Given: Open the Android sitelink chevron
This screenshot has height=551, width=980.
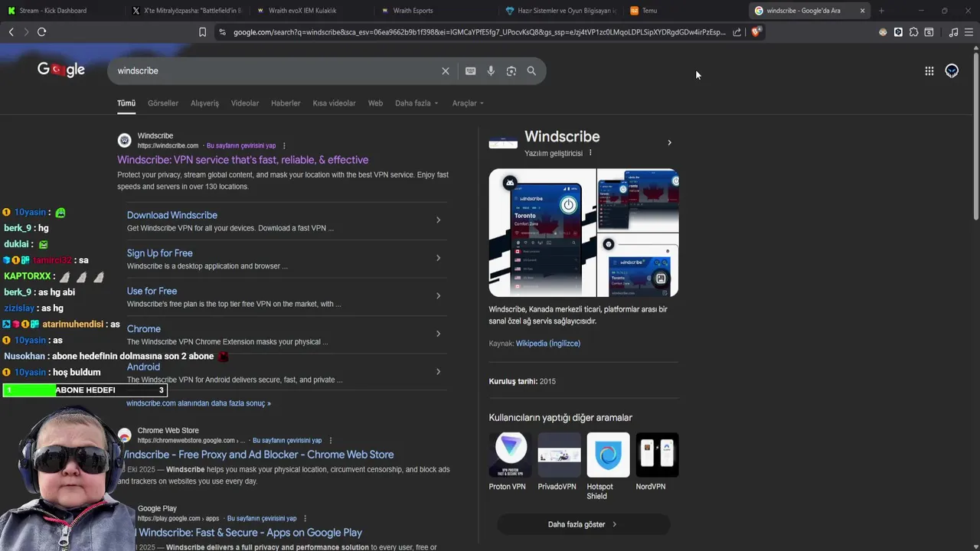Looking at the screenshot, I should pyautogui.click(x=438, y=372).
